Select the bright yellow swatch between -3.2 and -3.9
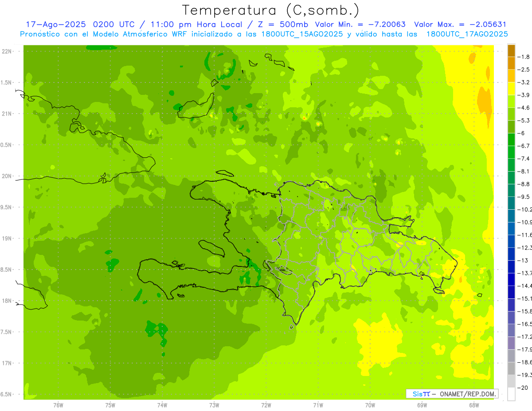This screenshot has height=411, width=532. pyautogui.click(x=511, y=89)
